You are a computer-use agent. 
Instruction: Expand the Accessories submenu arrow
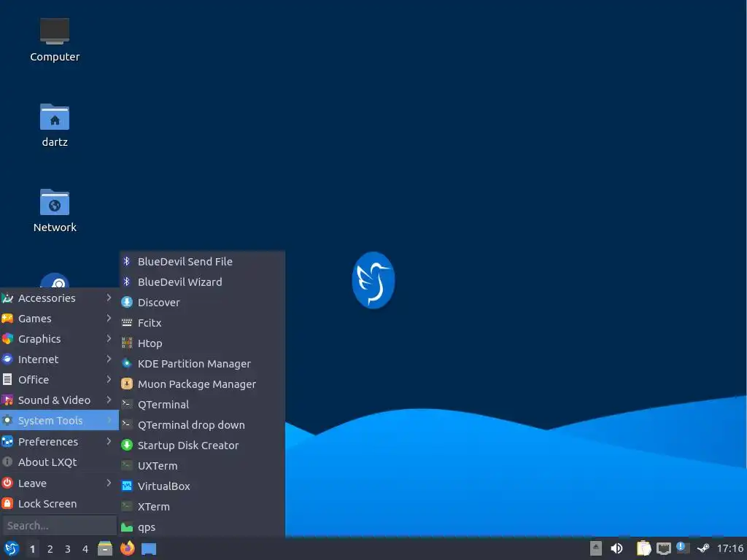[109, 297]
